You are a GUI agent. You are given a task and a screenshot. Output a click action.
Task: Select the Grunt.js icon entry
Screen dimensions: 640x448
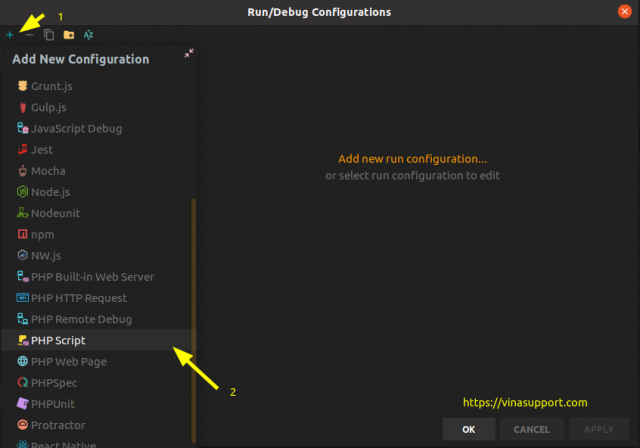click(23, 86)
